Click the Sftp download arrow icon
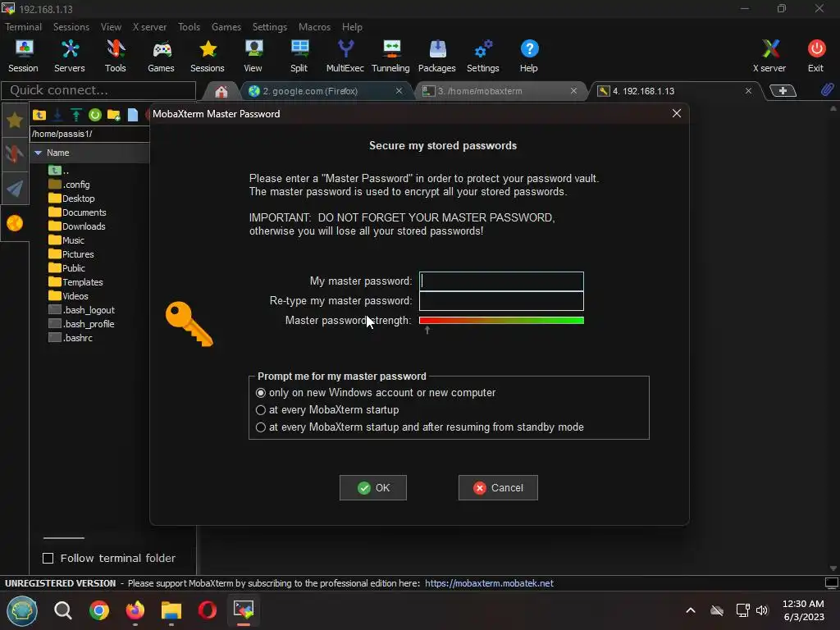840x630 pixels. point(57,115)
